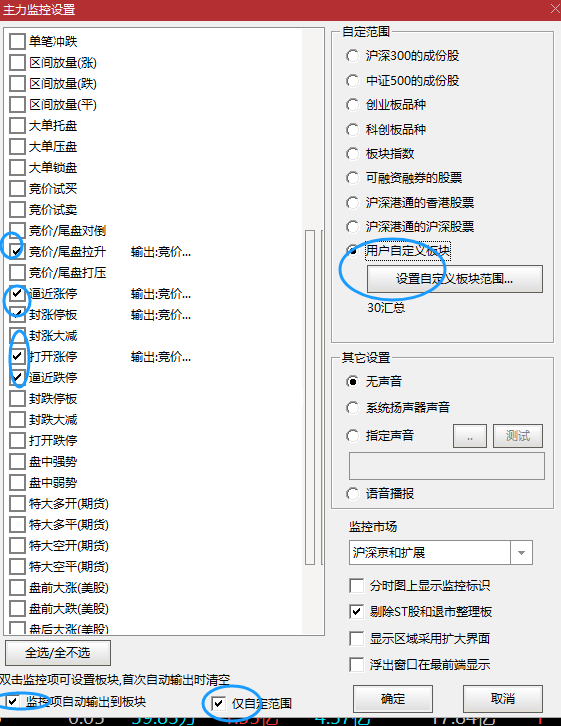The height and width of the screenshot is (726, 561).
Task: Click the 全选/全不选 button
Action: [58, 653]
